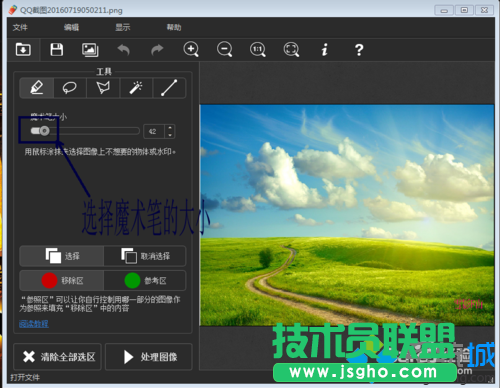
Task: Select the polygonal lasso tool
Action: [103, 88]
